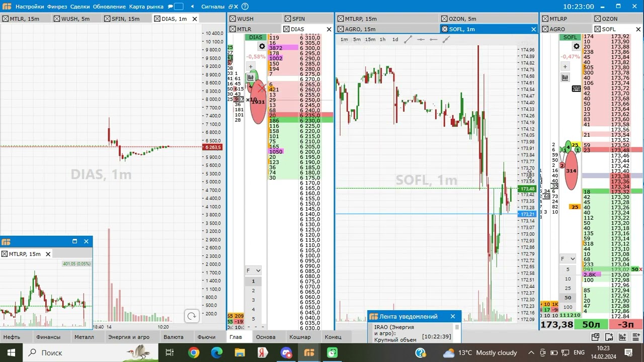Open the Валюта workspace tab

[x=174, y=337]
